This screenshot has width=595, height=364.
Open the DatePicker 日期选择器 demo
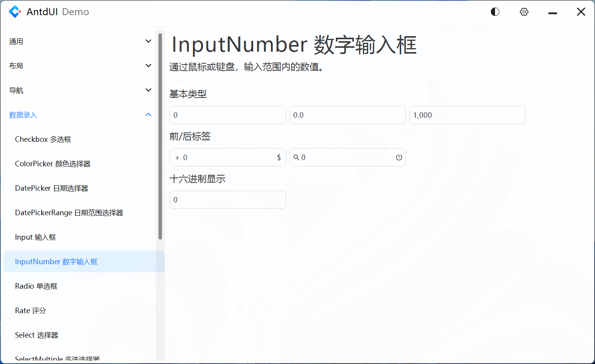(51, 188)
